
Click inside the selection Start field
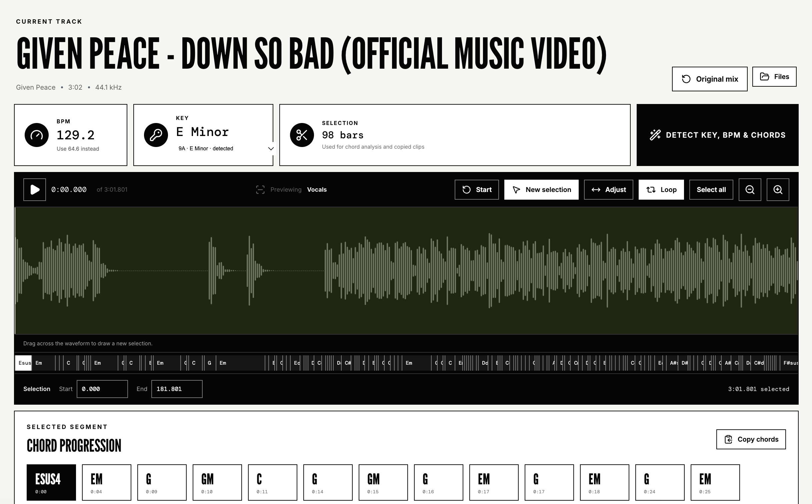102,389
